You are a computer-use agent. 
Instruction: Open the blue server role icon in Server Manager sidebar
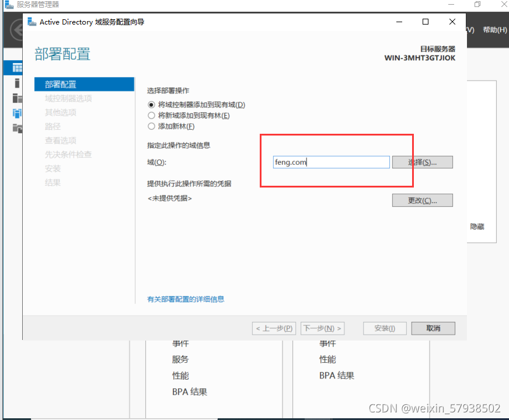[x=17, y=113]
